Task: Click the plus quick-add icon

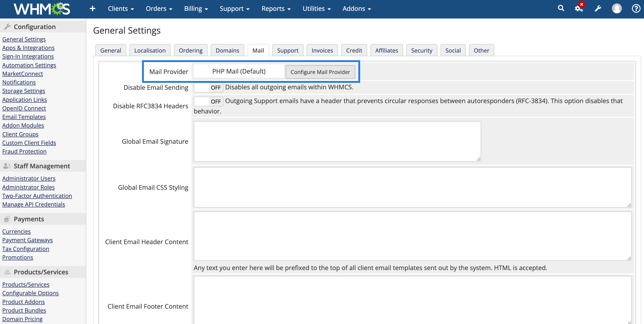Action: click(93, 9)
